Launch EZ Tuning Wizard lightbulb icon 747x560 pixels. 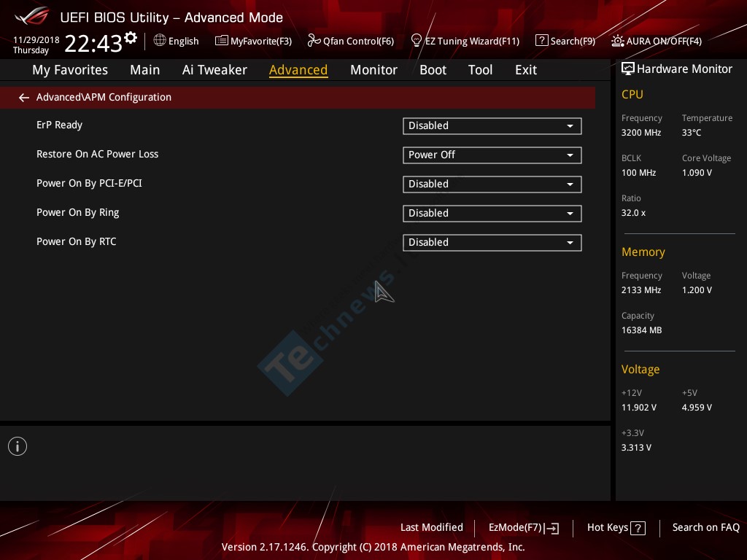tap(416, 41)
